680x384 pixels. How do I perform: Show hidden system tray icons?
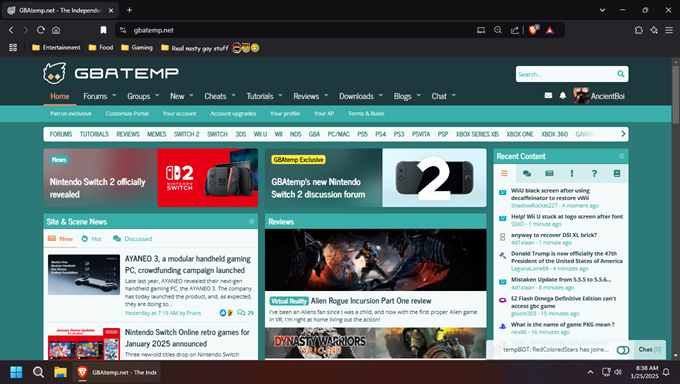[590, 372]
